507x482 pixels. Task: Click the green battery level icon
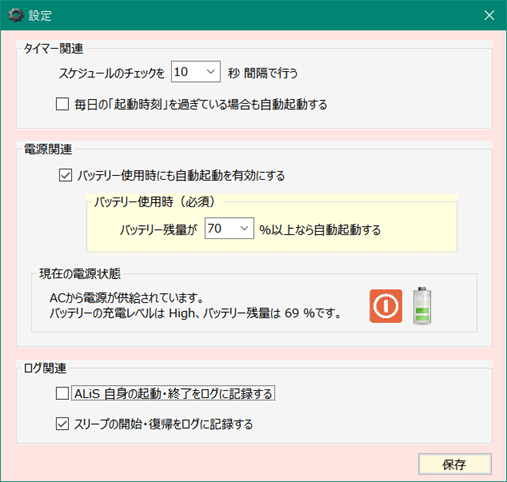pos(422,305)
